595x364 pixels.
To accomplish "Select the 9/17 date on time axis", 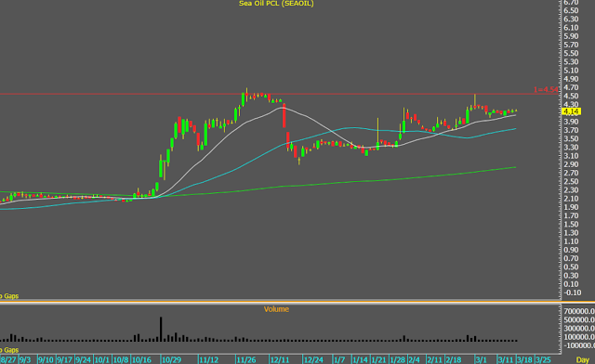I will click(64, 359).
